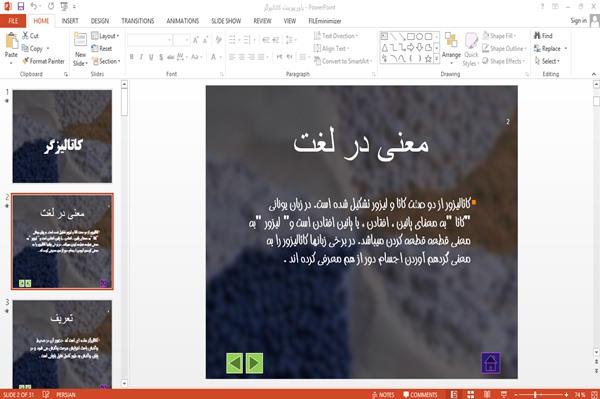Click the Paste clipboard icon
Viewport: 600px width, 399px height.
coord(11,41)
